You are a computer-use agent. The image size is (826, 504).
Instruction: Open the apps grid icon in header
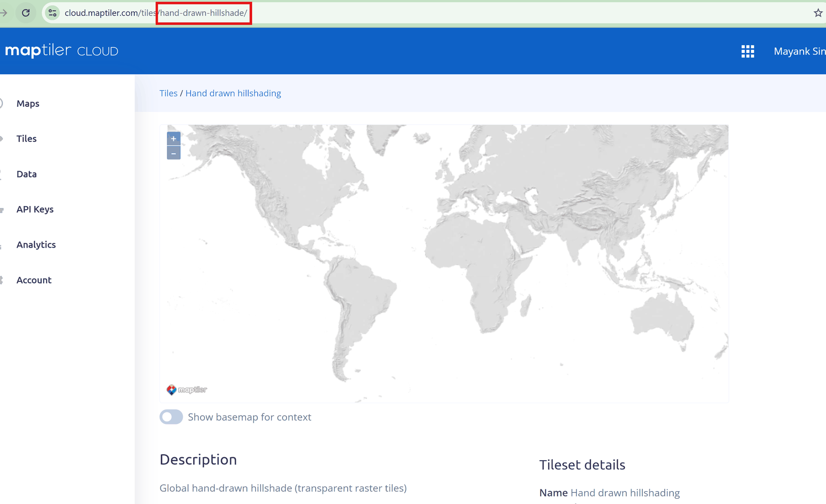pos(748,51)
